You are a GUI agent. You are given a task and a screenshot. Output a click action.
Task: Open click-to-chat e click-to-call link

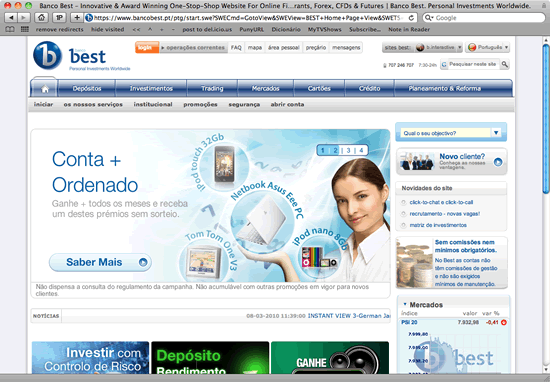pyautogui.click(x=441, y=202)
